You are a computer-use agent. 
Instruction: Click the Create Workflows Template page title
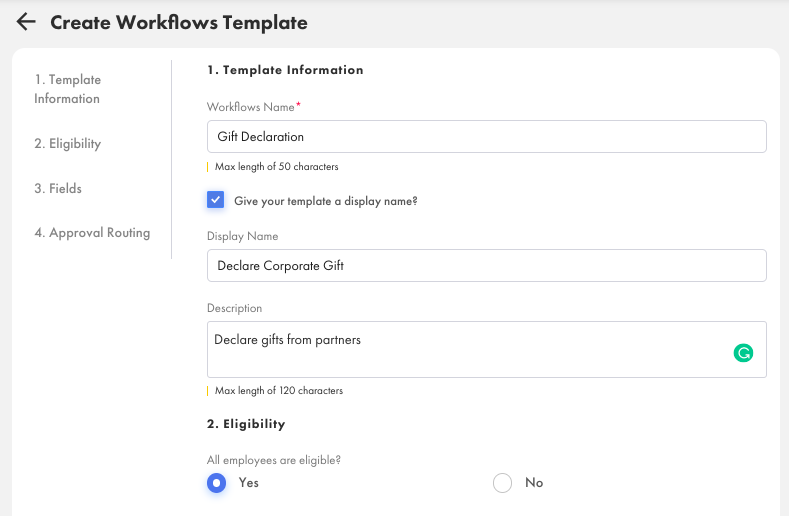[179, 22]
